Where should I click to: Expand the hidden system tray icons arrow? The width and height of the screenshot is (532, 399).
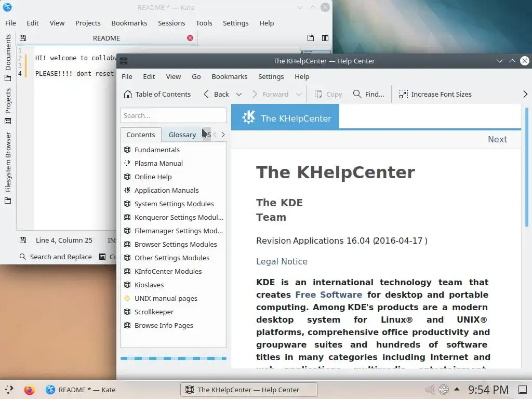[457, 389]
